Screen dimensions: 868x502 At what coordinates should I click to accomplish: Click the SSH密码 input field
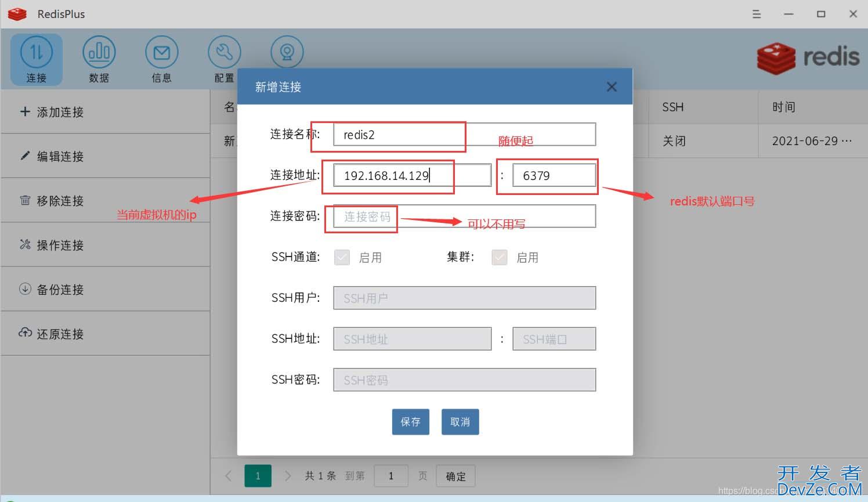(x=465, y=380)
